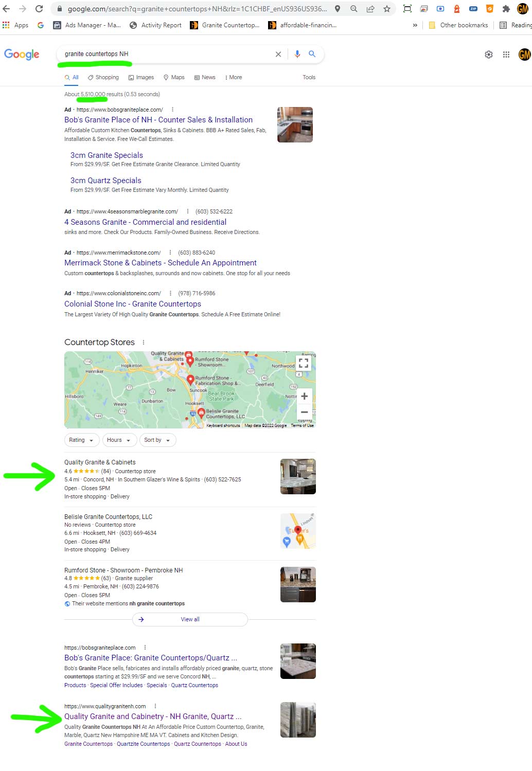
Task: Bookmark this page with star icon
Action: [387, 9]
